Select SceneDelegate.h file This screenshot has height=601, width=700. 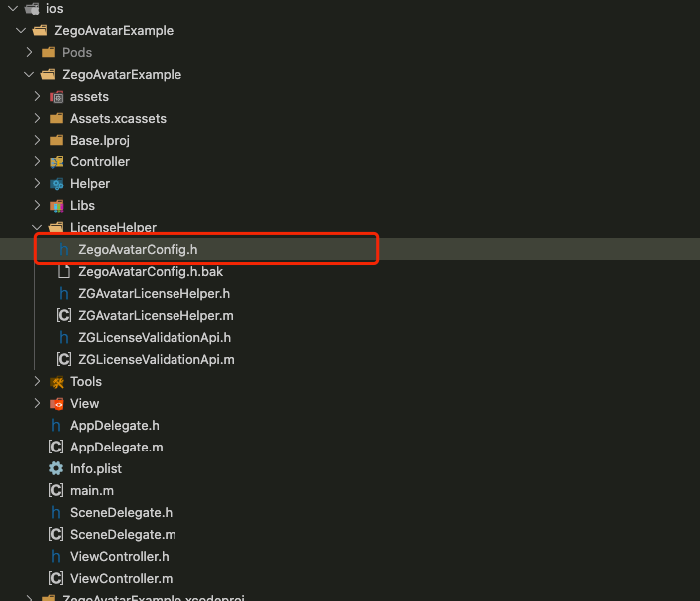pyautogui.click(x=121, y=513)
